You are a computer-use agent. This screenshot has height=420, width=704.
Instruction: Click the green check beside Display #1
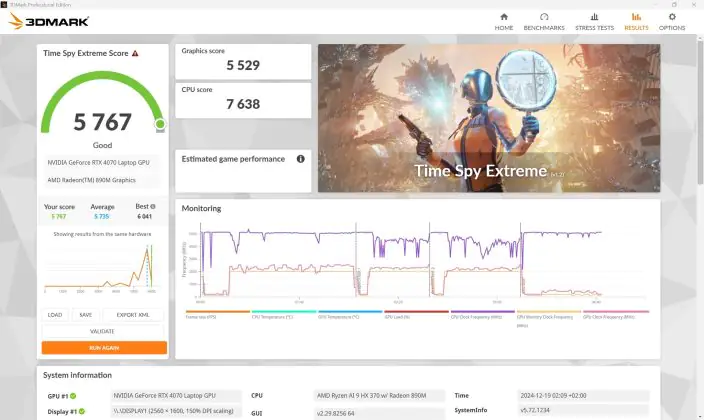pos(82,411)
